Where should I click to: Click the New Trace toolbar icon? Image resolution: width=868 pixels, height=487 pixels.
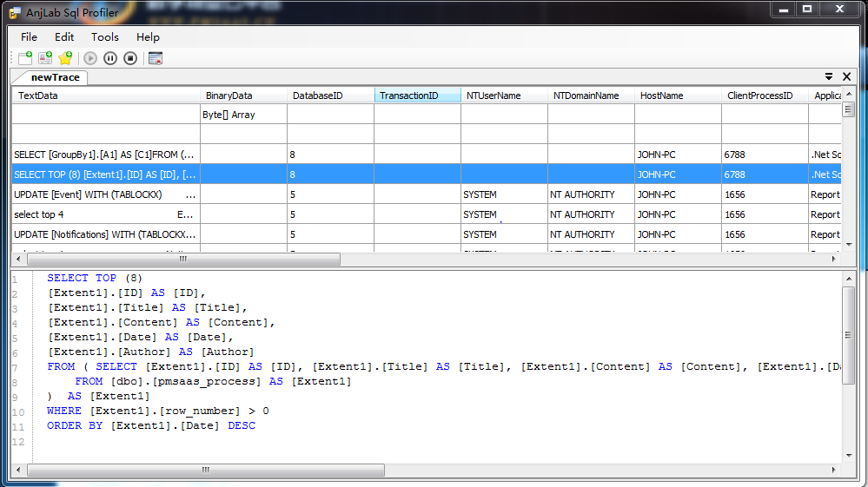[x=25, y=58]
